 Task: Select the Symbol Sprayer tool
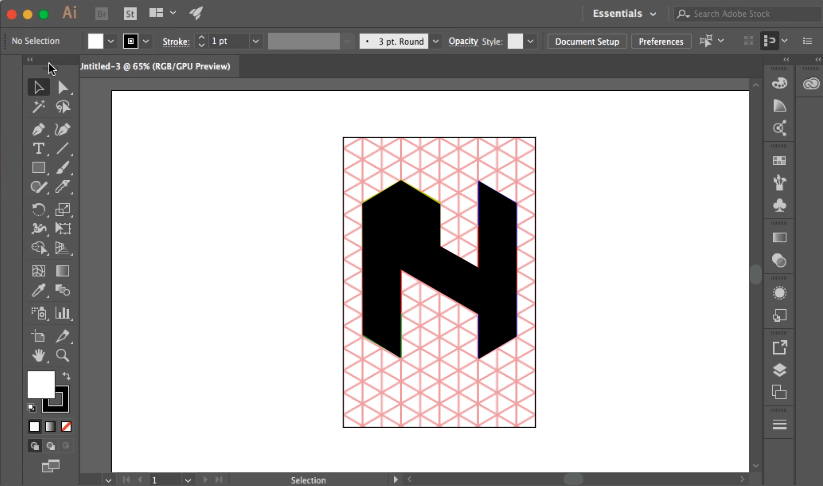(38, 313)
